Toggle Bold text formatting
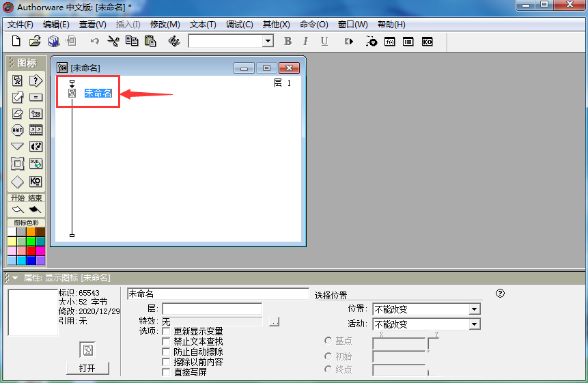 click(288, 41)
